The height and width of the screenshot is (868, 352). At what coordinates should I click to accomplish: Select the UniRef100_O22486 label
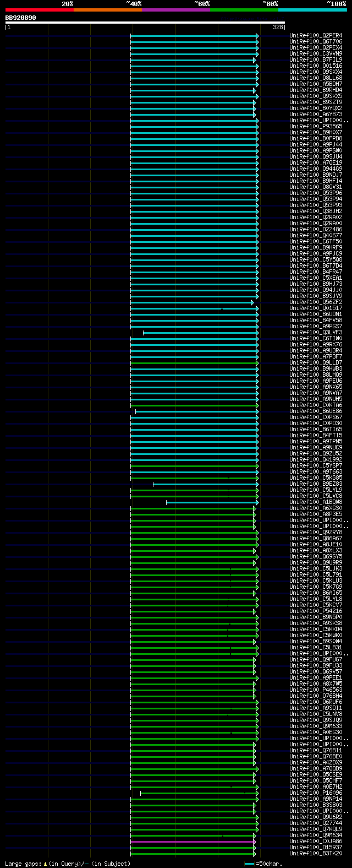[x=316, y=230]
